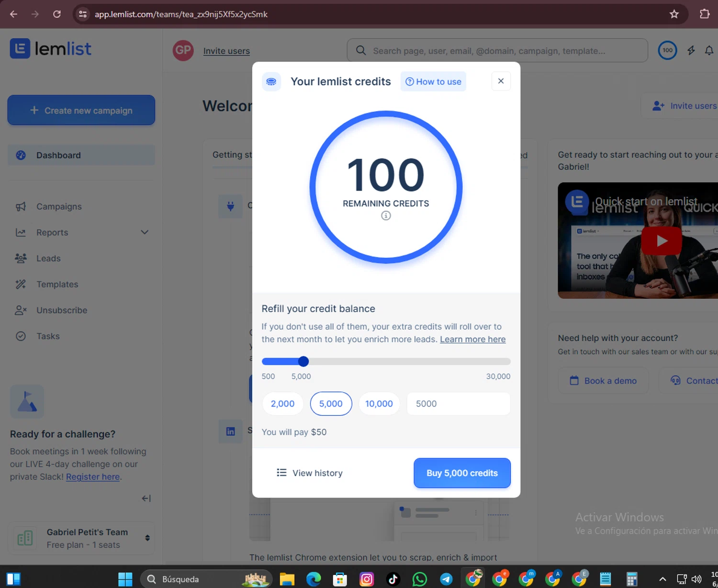Click the lemlist logo
This screenshot has height=588, width=718.
point(50,48)
